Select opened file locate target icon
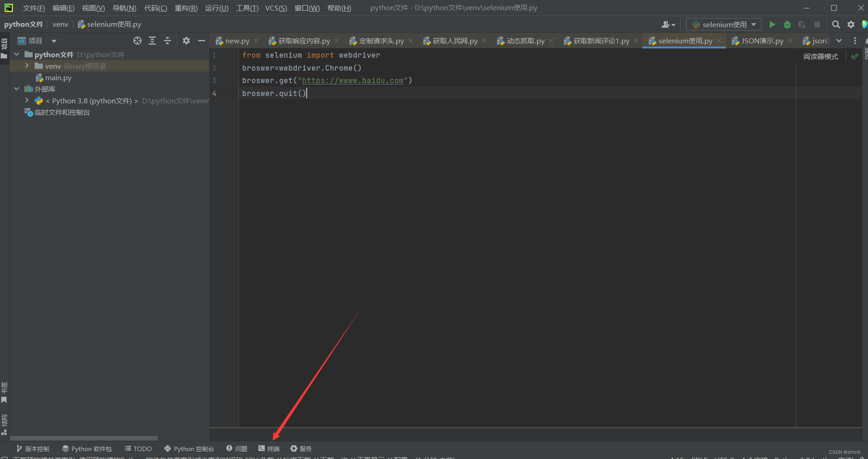 (137, 41)
